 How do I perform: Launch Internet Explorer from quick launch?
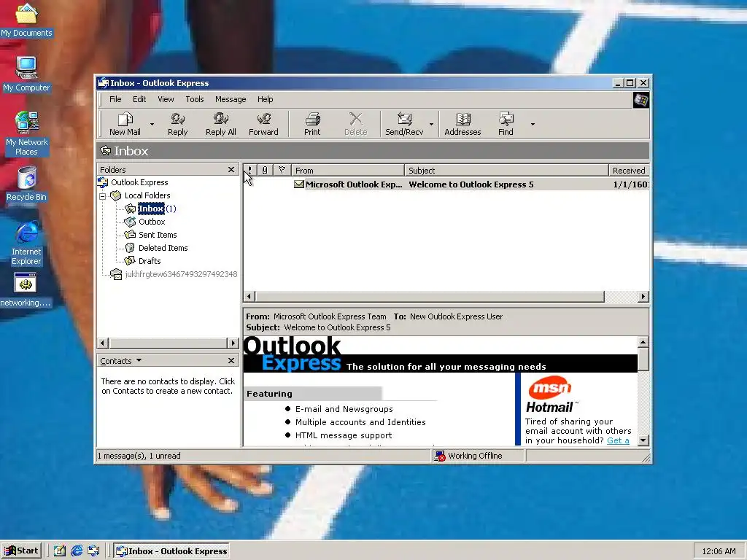(x=77, y=551)
